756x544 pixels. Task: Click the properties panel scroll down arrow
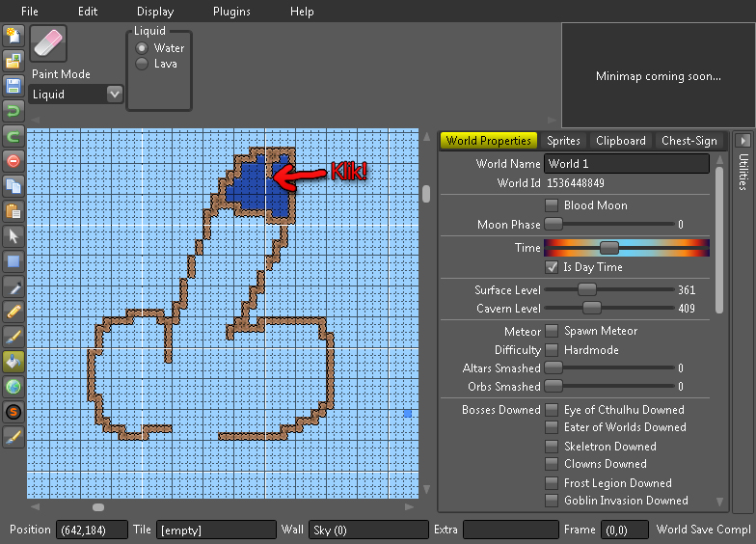pos(719,502)
